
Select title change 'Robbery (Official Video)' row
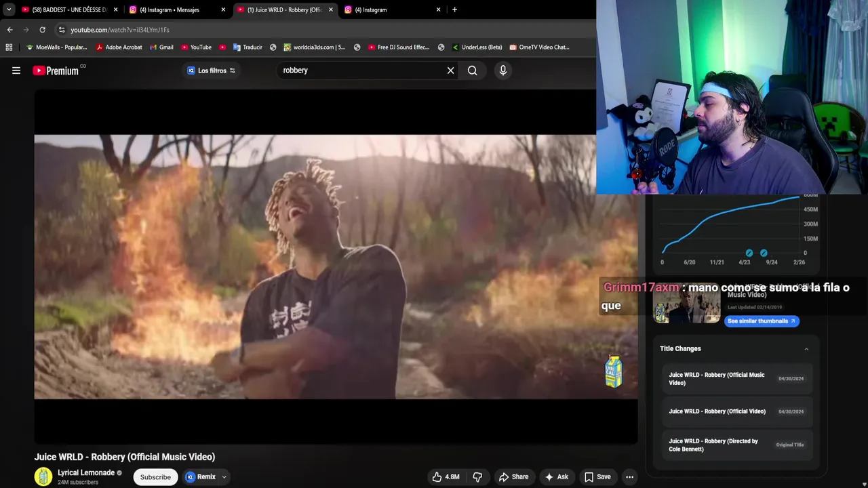[737, 411]
